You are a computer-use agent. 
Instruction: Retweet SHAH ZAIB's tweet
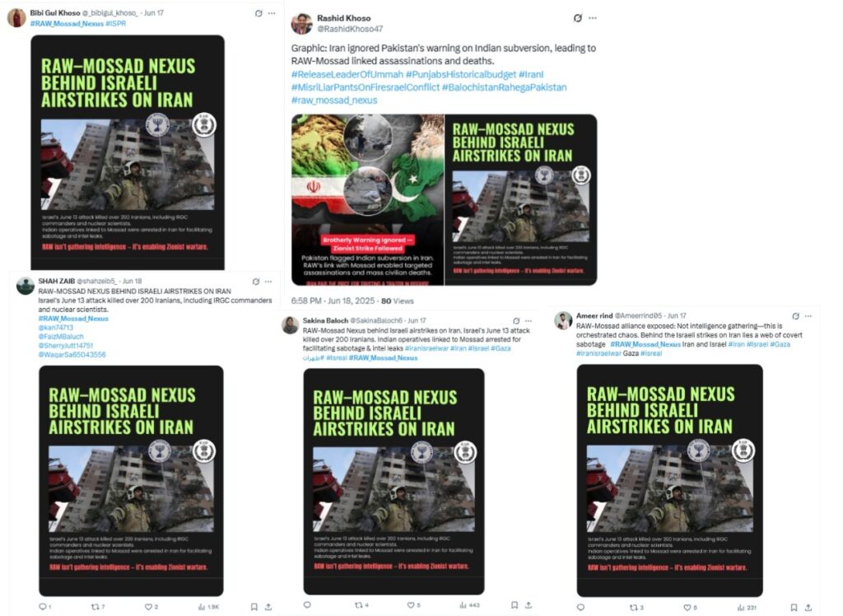pos(95,607)
